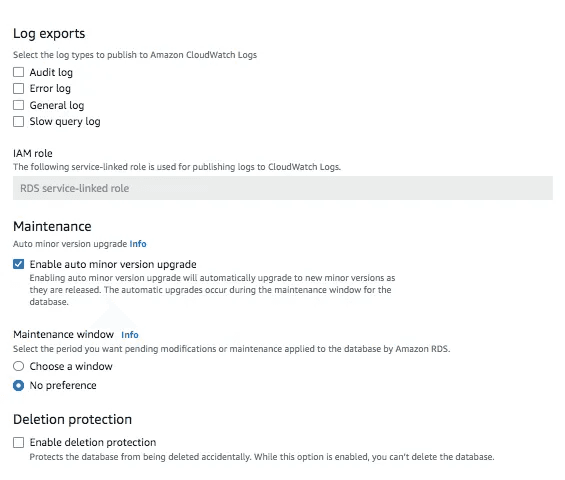Click the IAM role field label
The height and width of the screenshot is (480, 565).
33,154
